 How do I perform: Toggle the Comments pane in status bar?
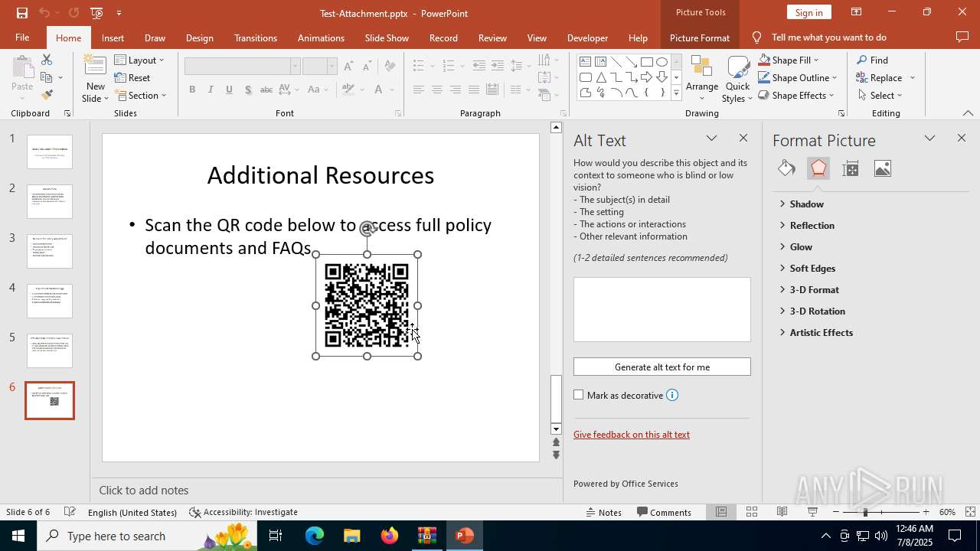[664, 512]
